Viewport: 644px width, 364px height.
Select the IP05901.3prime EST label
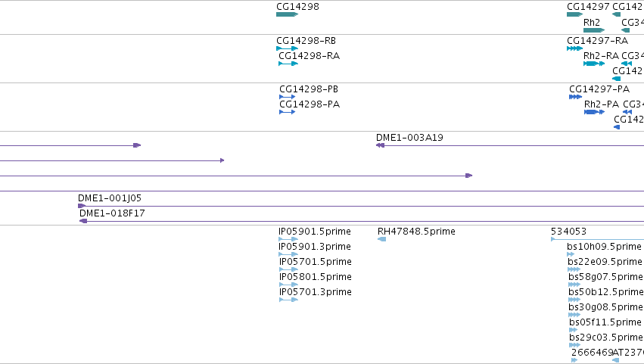tap(315, 247)
